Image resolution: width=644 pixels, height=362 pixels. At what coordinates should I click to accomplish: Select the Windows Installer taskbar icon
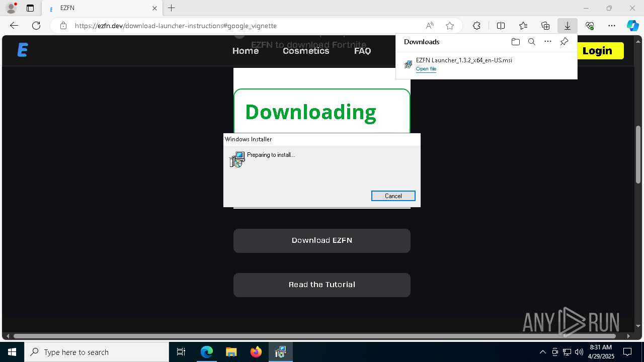[x=281, y=352]
